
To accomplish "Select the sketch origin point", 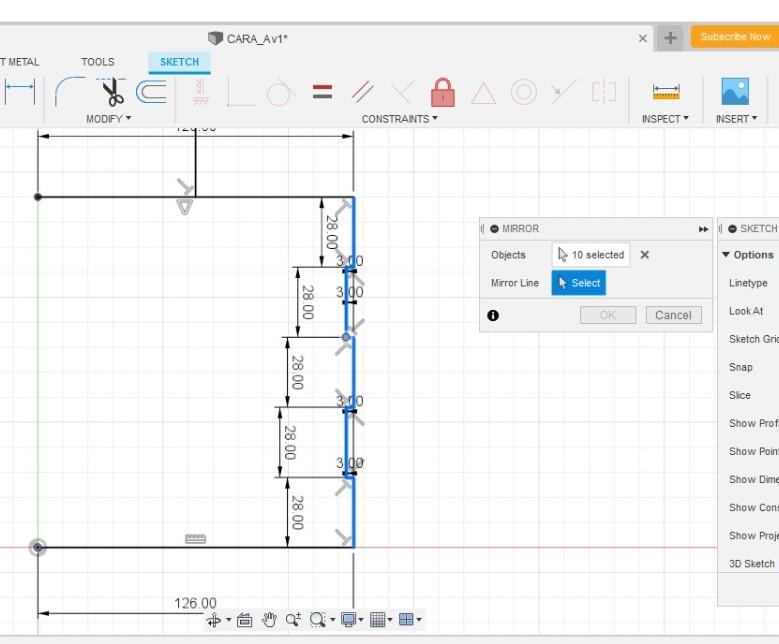I will [x=38, y=548].
